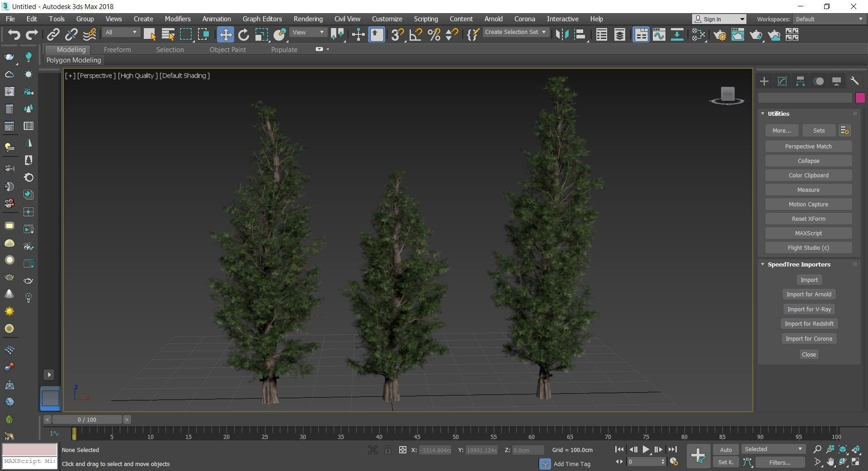Activate the Select and Scale tool
The image size is (868, 471).
tap(262, 34)
